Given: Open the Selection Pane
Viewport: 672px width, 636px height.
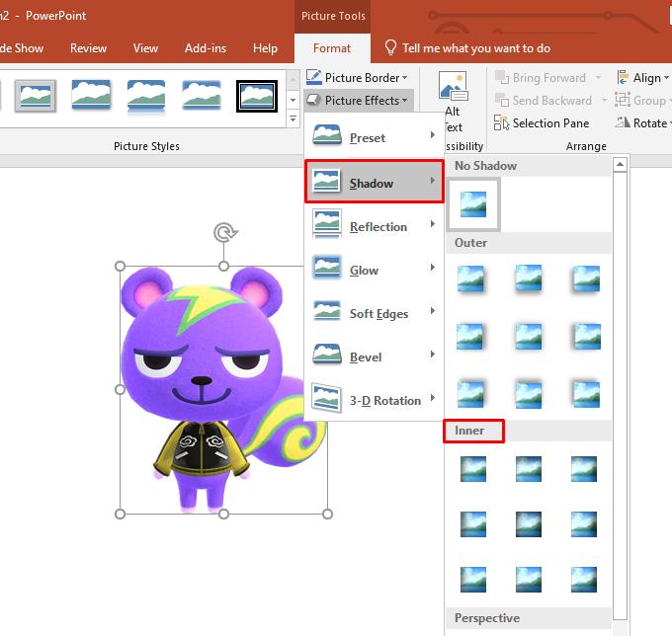Looking at the screenshot, I should pyautogui.click(x=542, y=122).
